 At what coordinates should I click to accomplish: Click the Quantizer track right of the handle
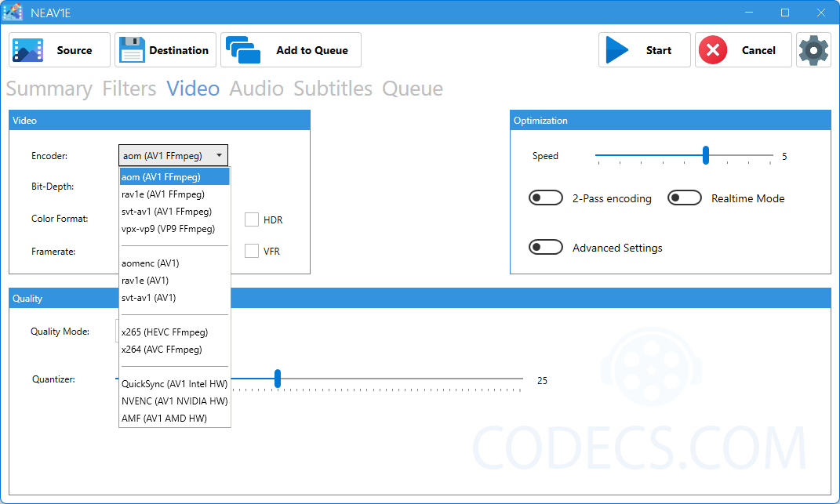pos(402,379)
